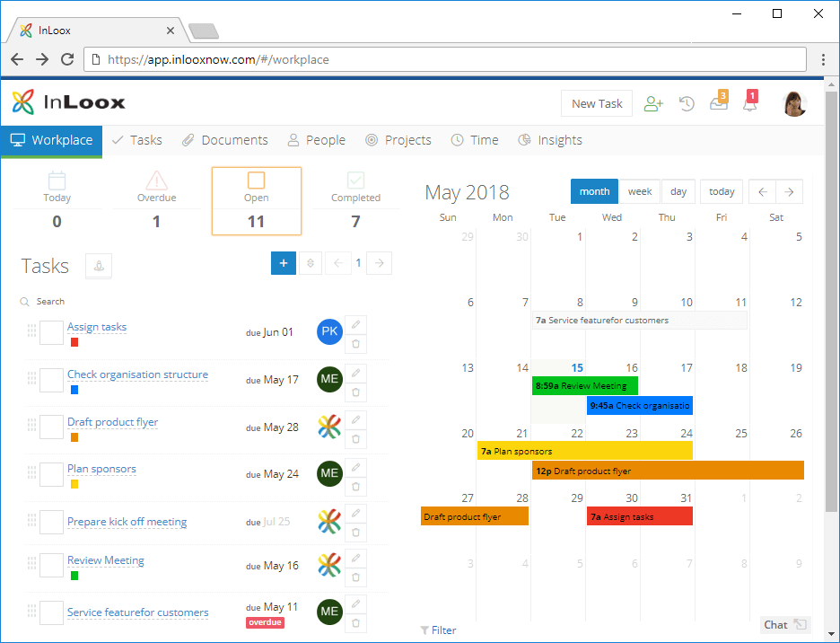Edit the Assign tasks task pencil
Image resolution: width=840 pixels, height=643 pixels.
[355, 324]
